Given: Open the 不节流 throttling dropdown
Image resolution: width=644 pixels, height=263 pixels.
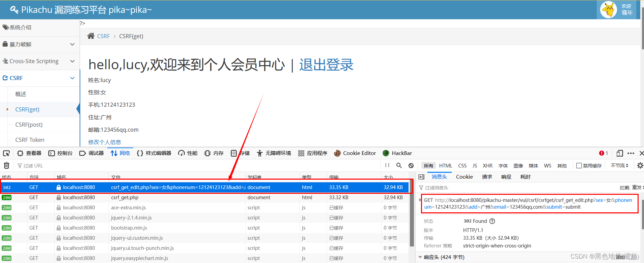Looking at the screenshot, I should click(619, 166).
